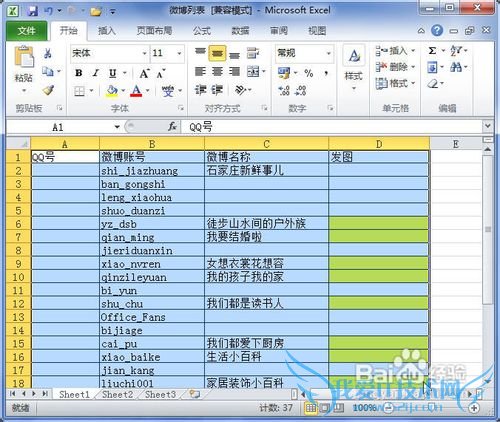The width and height of the screenshot is (500, 422).
Task: Toggle Italic formatting
Action: (x=96, y=73)
